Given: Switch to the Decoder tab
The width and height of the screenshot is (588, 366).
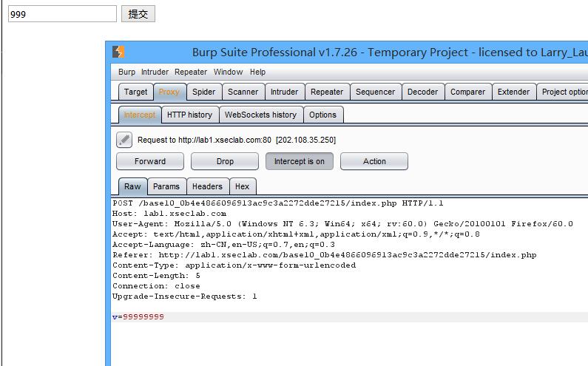Looking at the screenshot, I should 422,92.
